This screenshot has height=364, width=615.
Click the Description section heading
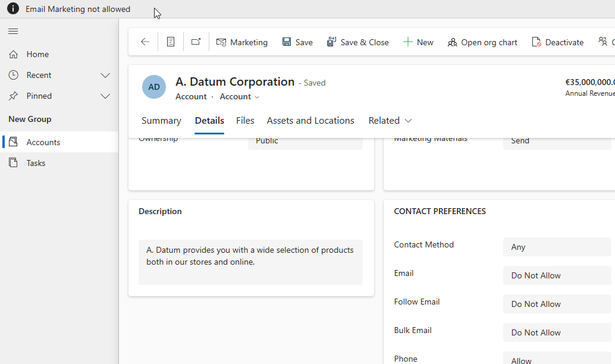pos(160,211)
